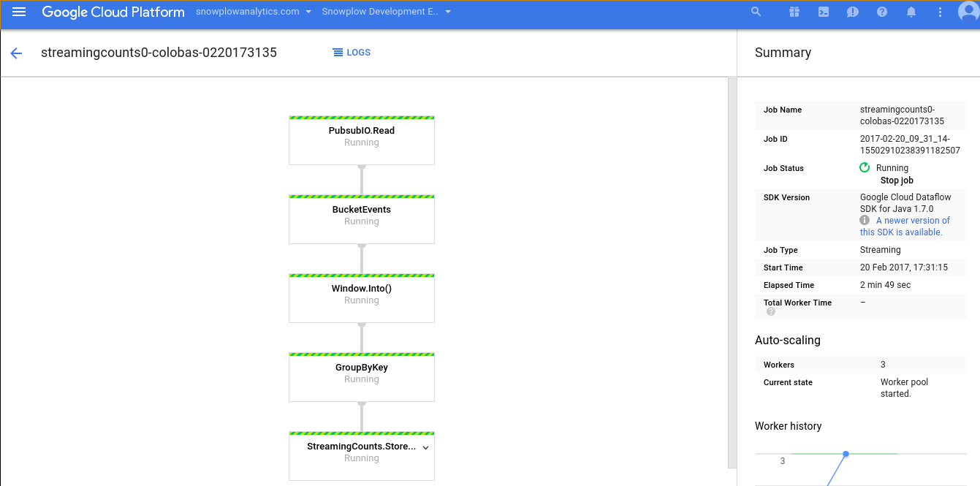Open the help question mark icon
The image size is (980, 486).
882,12
